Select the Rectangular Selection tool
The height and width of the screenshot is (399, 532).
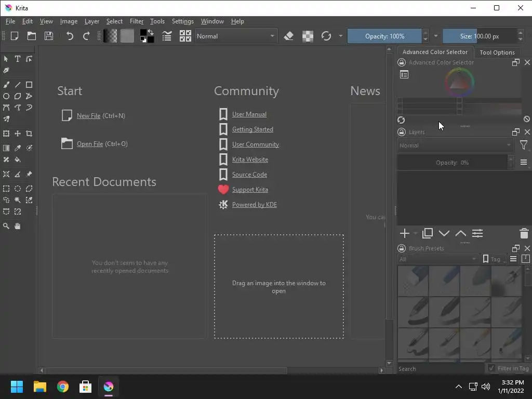[6, 189]
